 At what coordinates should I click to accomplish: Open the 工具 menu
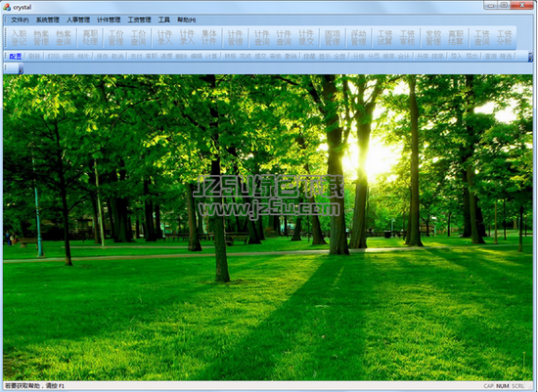click(164, 20)
